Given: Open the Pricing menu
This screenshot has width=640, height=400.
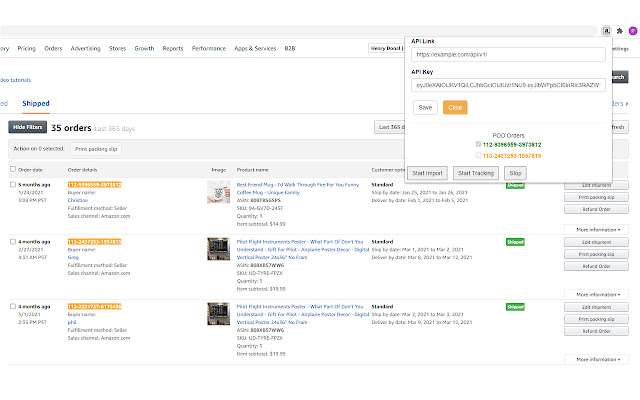Looking at the screenshot, I should [27, 48].
